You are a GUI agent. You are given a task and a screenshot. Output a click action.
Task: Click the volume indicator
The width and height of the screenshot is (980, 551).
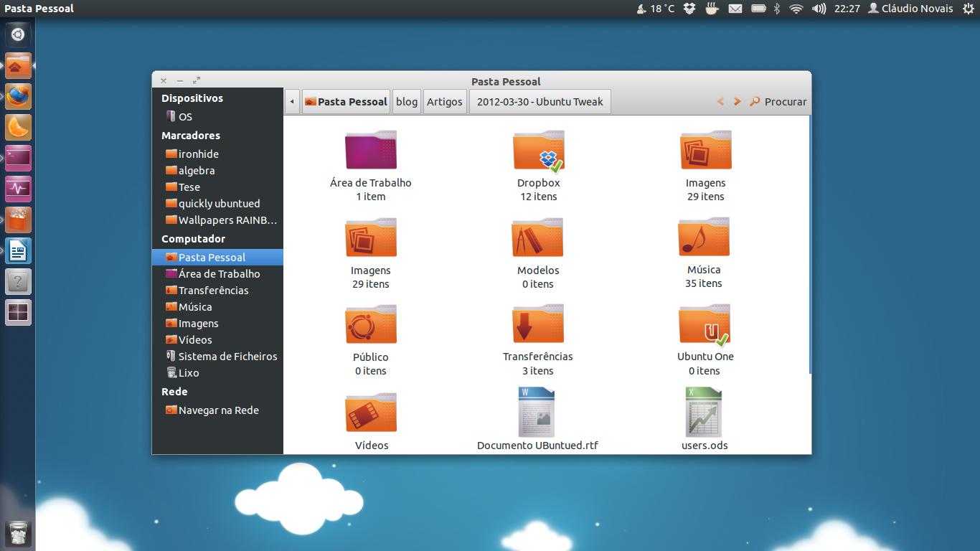point(818,9)
